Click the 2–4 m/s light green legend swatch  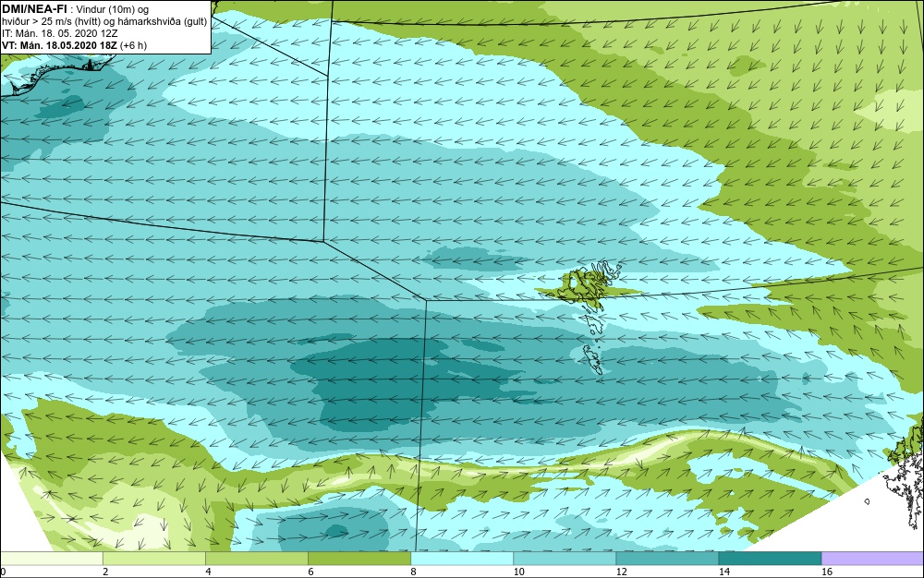tap(153, 559)
